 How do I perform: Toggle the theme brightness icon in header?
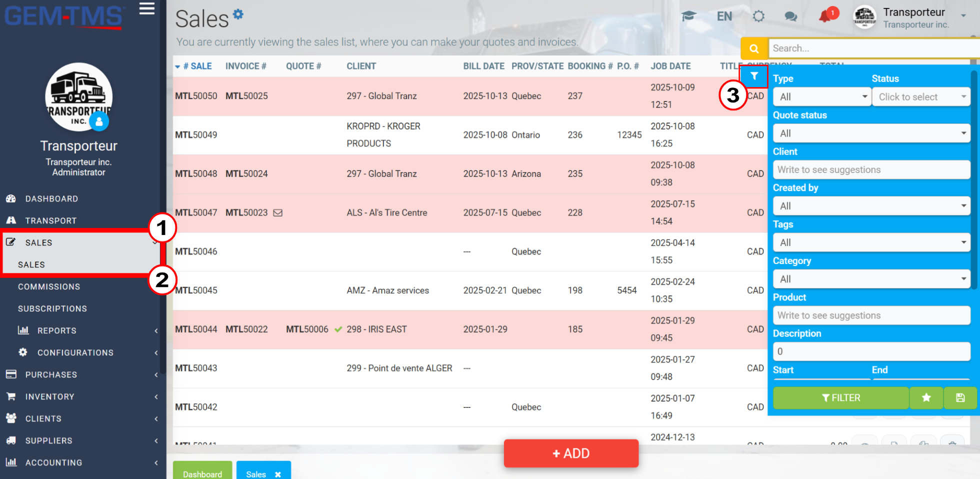coord(758,16)
